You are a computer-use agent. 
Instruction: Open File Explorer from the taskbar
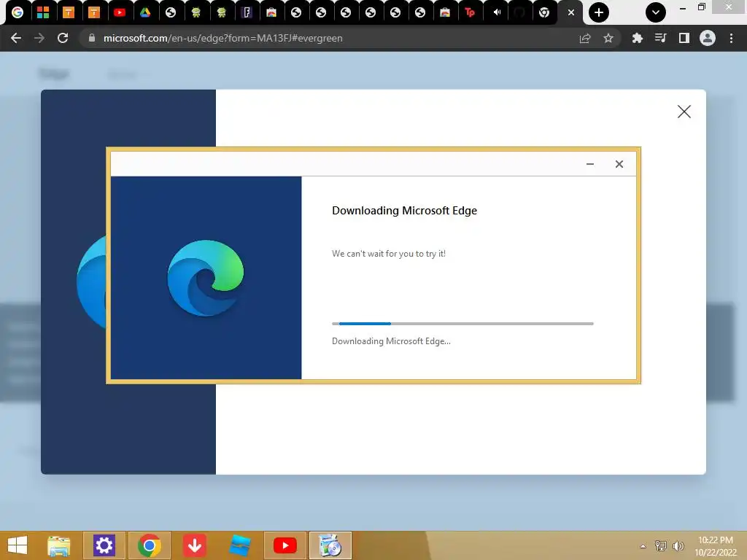59,545
